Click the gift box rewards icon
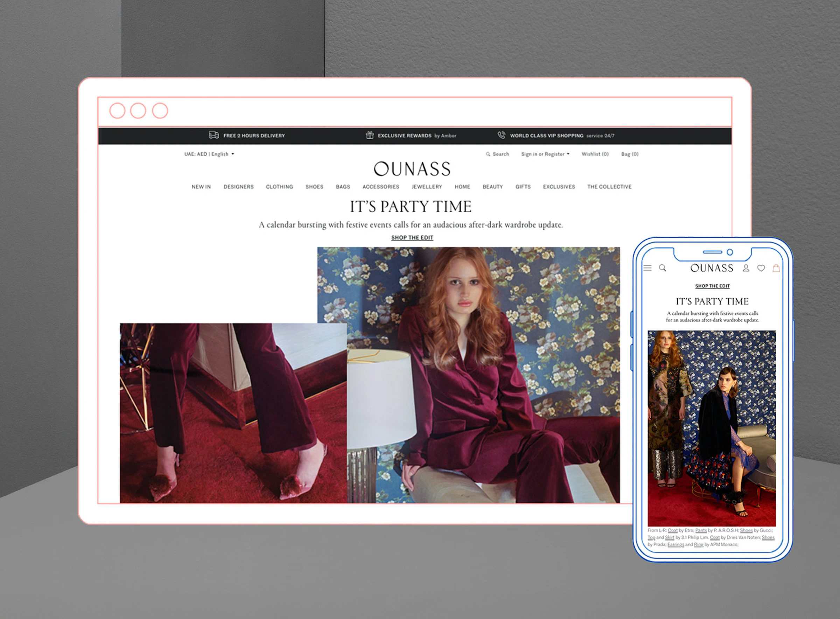 pos(370,135)
